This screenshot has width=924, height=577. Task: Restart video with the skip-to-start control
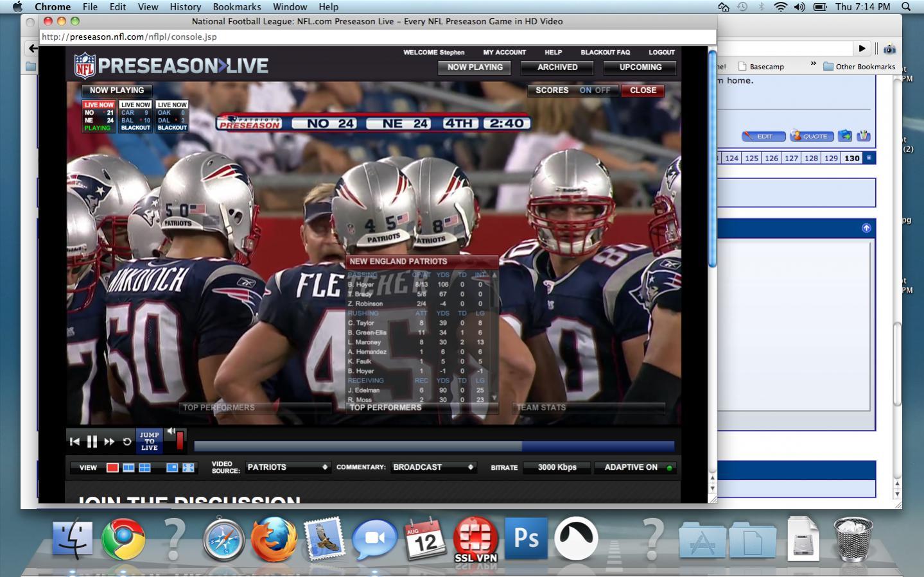click(74, 442)
